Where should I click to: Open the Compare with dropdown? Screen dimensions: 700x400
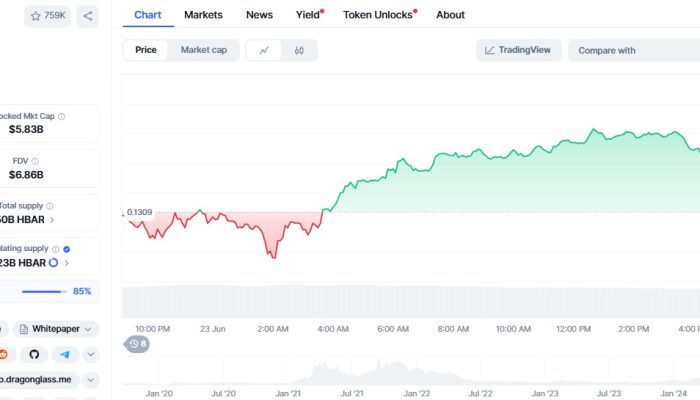click(x=632, y=50)
